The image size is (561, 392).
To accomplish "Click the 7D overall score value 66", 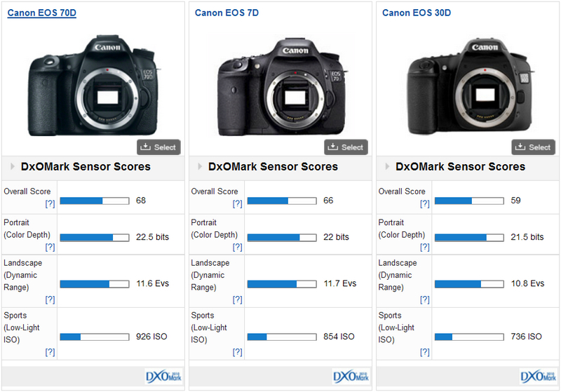I will click(x=328, y=201).
